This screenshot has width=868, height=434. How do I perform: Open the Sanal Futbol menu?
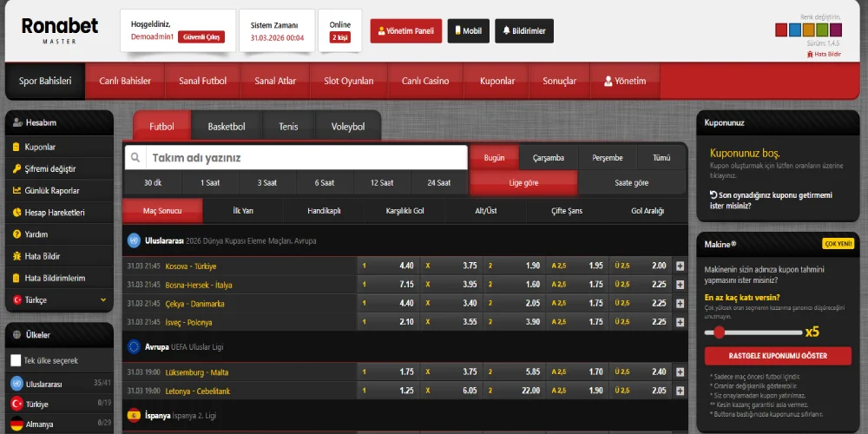point(202,81)
